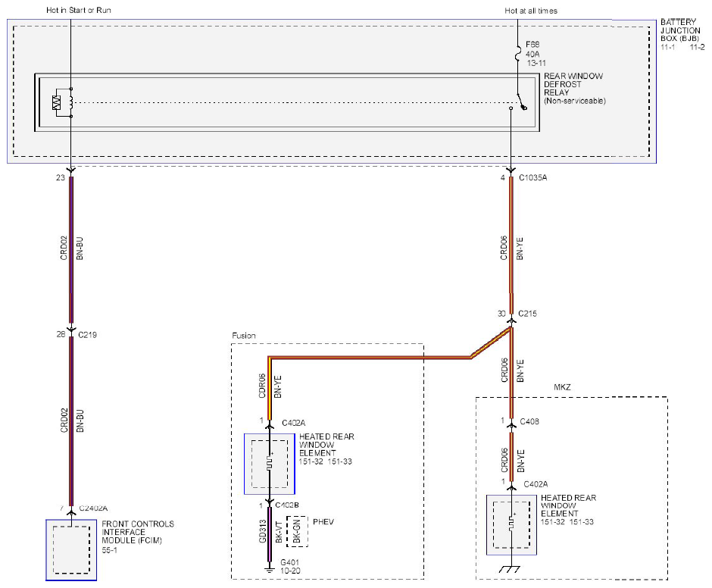Select pin number '28' beside C219
This screenshot has height=588, width=712.
pos(61,334)
